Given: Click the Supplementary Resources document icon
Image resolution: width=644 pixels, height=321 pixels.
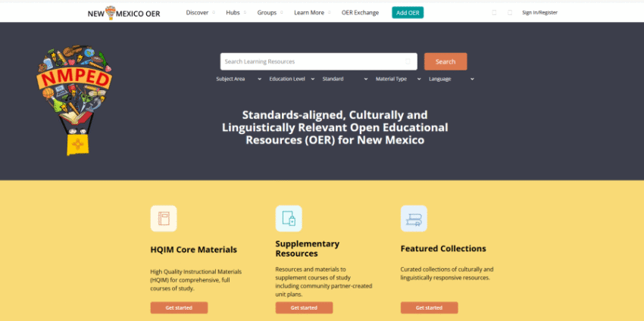Looking at the screenshot, I should tap(289, 219).
